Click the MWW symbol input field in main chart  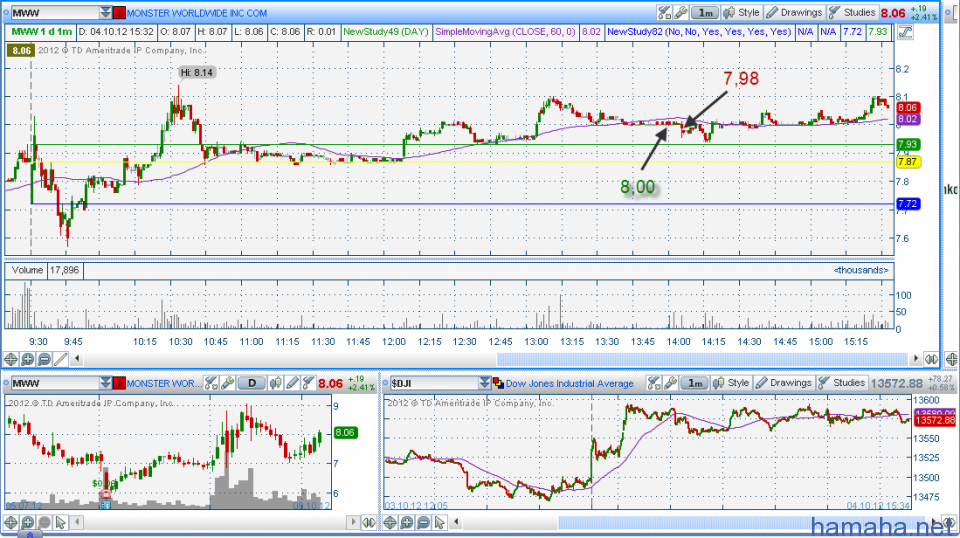tap(56, 12)
